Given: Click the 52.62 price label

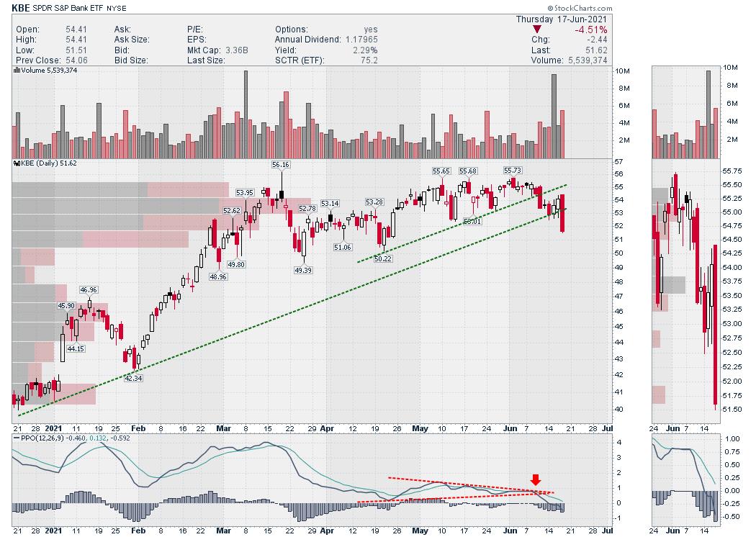Looking at the screenshot, I should coord(231,211).
